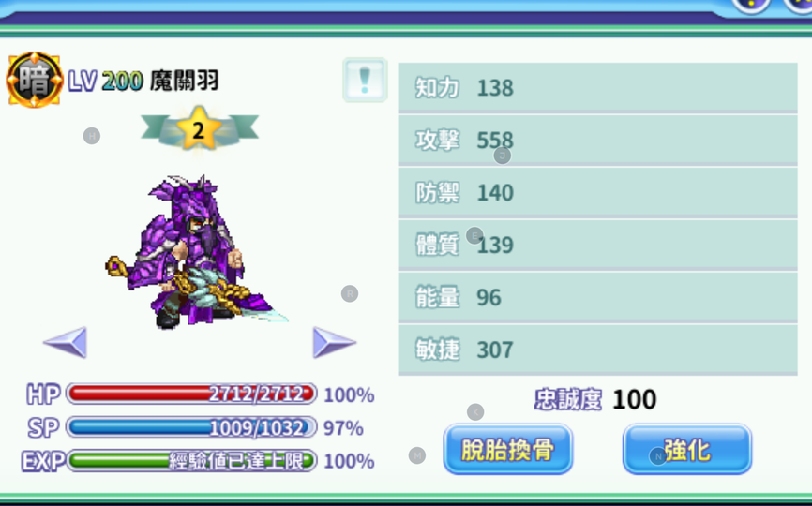Click the blue SP bar
The width and height of the screenshot is (812, 506).
191,427
